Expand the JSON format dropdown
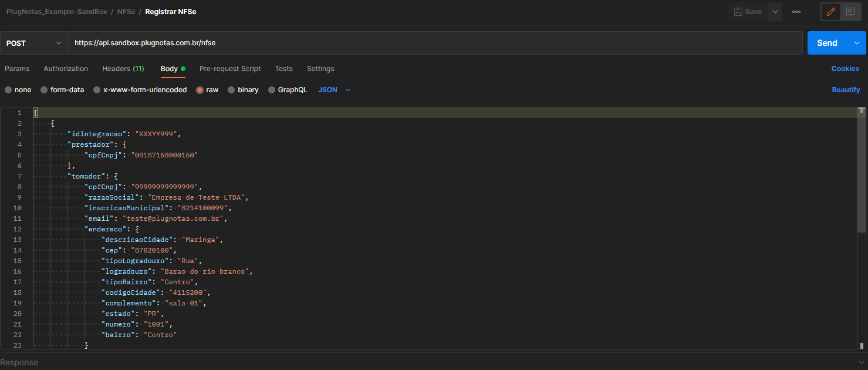 tap(335, 90)
